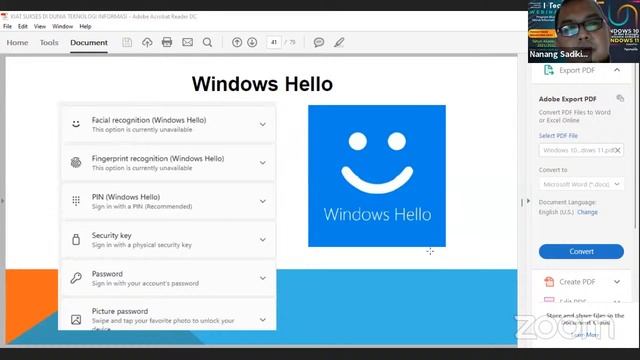
Task: Click the right panel vertical scrollbar
Action: pyautogui.click(x=635, y=147)
